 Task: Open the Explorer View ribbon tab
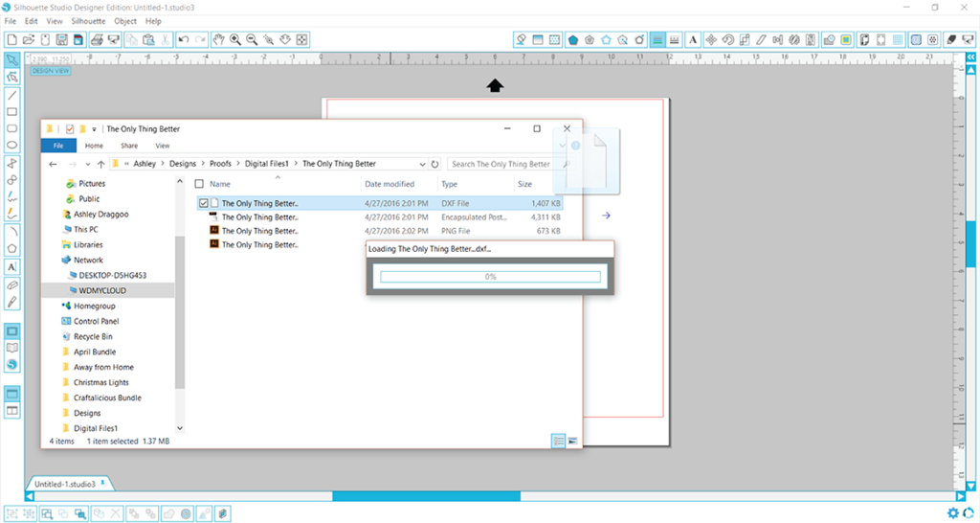(x=163, y=146)
